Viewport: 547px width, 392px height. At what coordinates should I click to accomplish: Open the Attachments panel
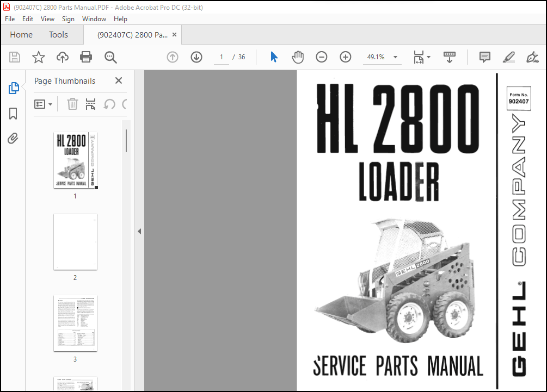[x=13, y=139]
